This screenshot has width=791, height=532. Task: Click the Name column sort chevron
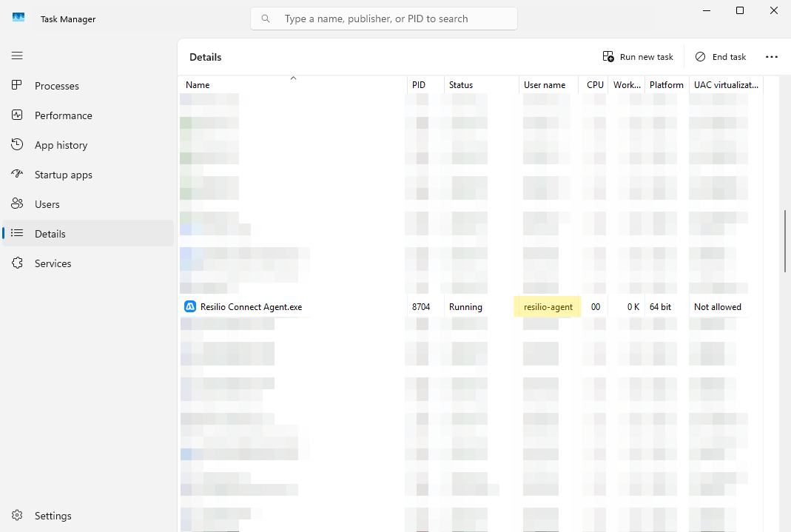coord(293,77)
